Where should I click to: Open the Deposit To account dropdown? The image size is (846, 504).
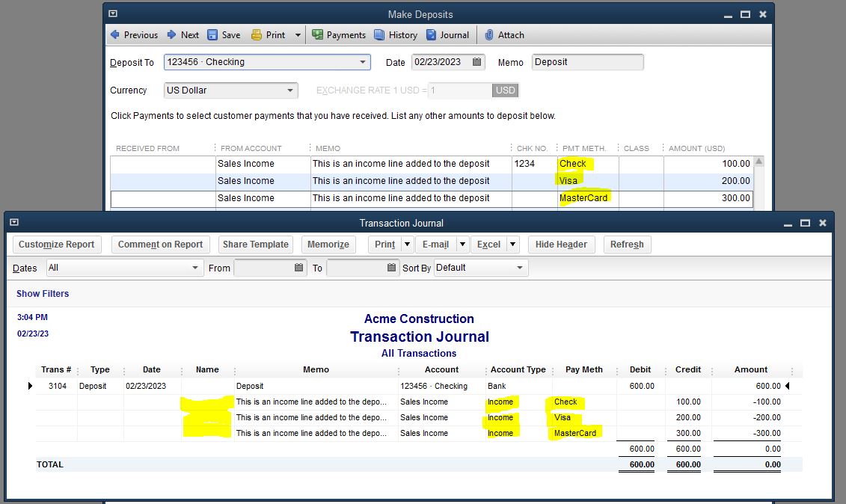pyautogui.click(x=364, y=62)
